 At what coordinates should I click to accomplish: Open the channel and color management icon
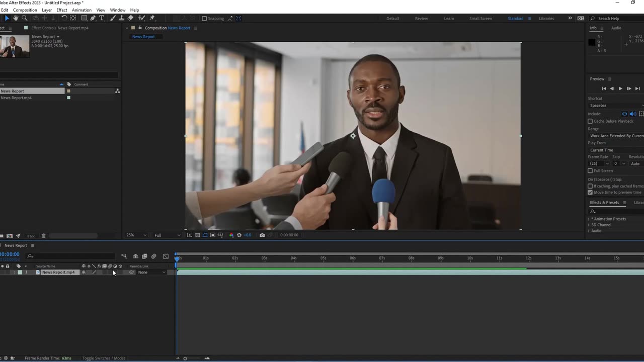[x=231, y=235]
